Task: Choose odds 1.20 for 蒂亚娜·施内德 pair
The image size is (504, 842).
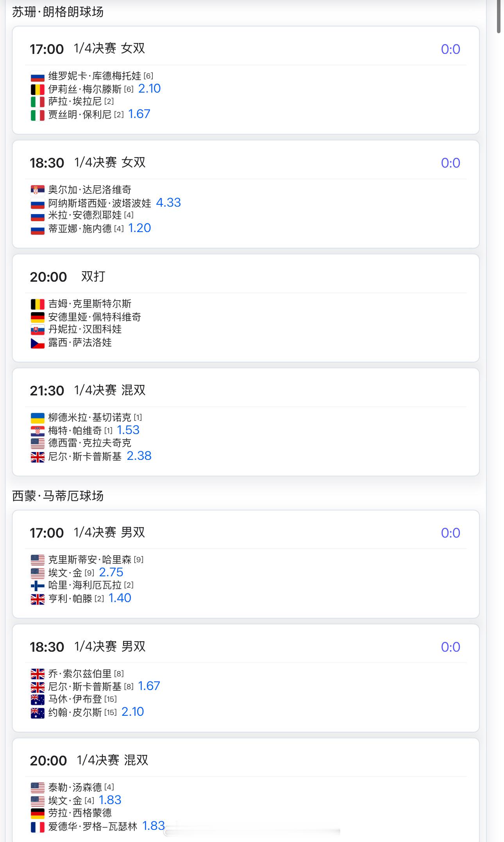Action: (139, 228)
